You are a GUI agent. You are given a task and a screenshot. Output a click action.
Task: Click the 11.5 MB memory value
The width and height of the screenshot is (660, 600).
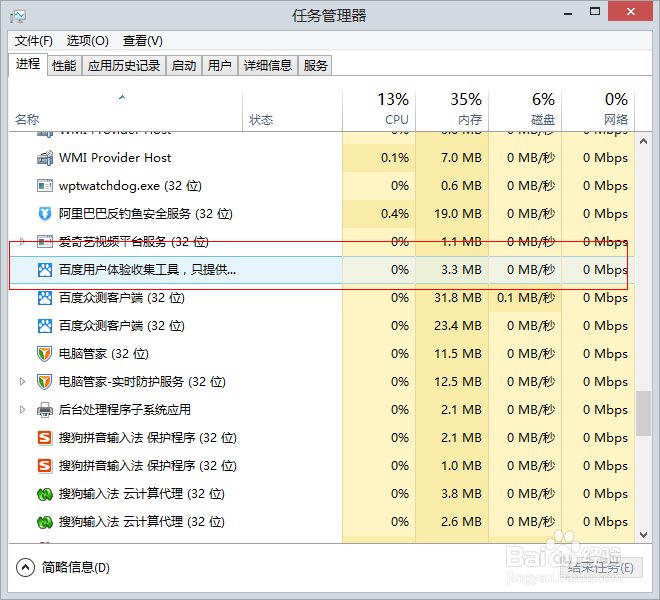click(x=458, y=354)
